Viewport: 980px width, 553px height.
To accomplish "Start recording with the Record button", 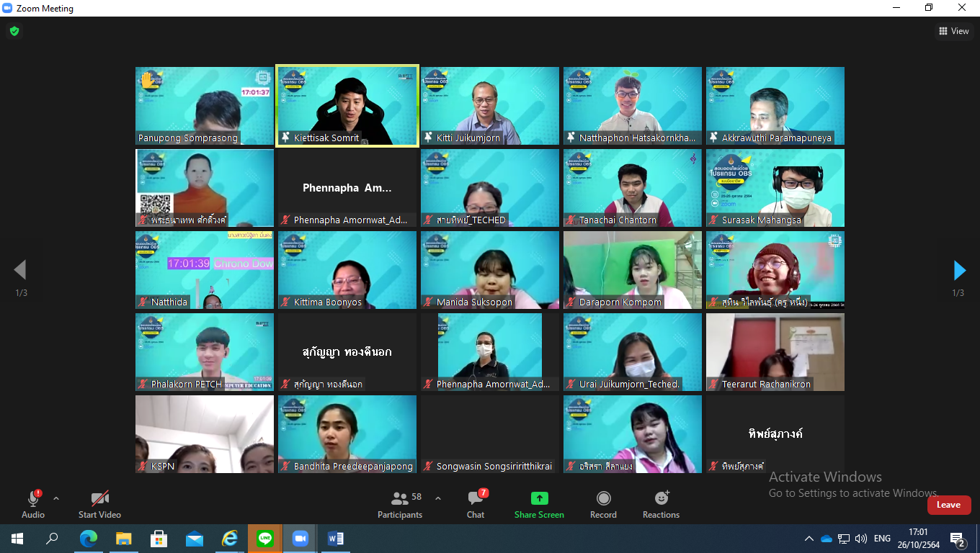I will point(603,503).
